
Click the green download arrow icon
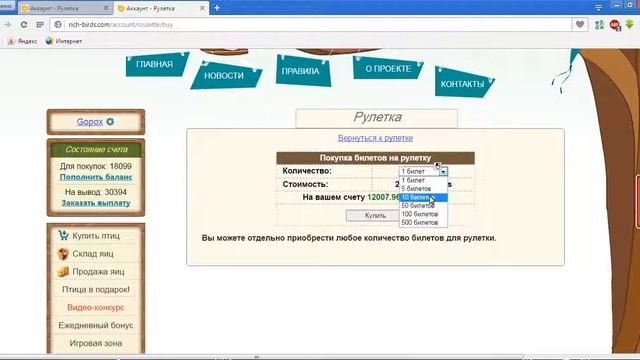[630, 24]
